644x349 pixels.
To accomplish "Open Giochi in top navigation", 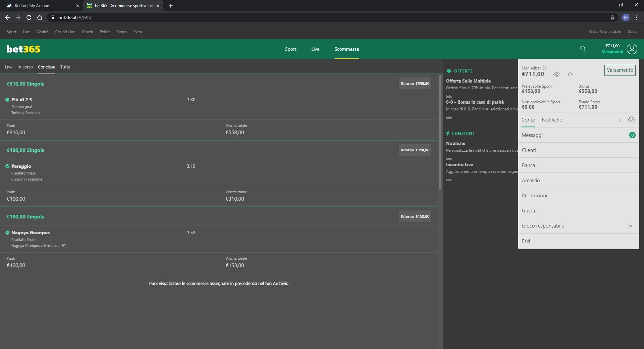I will 87,32.
